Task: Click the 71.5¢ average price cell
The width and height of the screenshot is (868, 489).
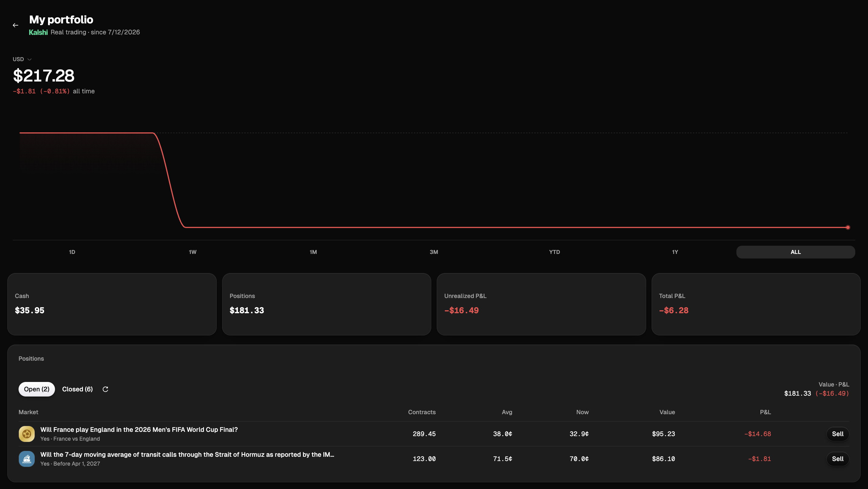Action: (502, 459)
